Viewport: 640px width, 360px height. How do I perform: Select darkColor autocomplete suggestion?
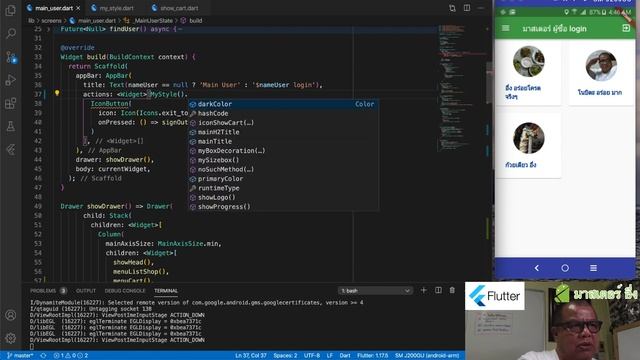(x=283, y=104)
